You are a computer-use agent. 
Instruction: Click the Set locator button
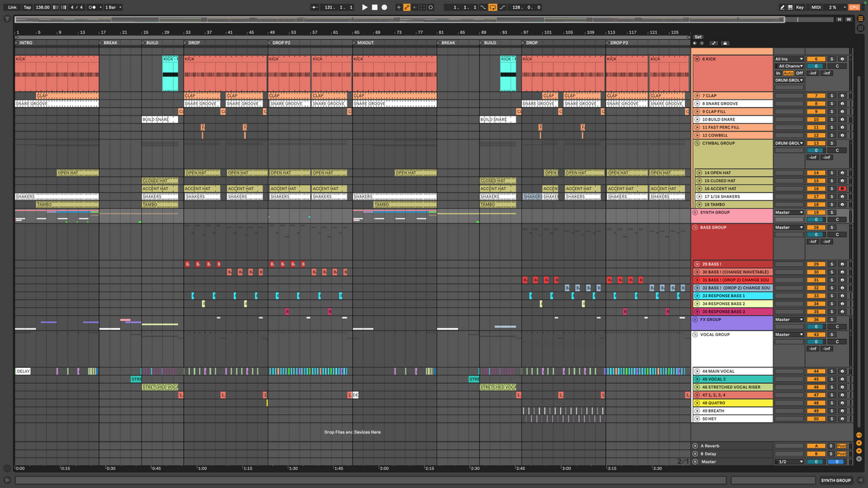pyautogui.click(x=698, y=36)
